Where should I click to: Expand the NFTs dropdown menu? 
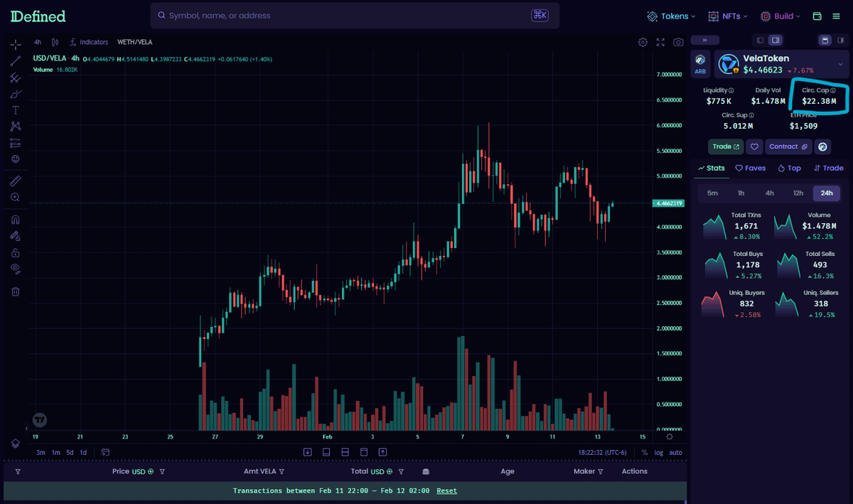(729, 16)
